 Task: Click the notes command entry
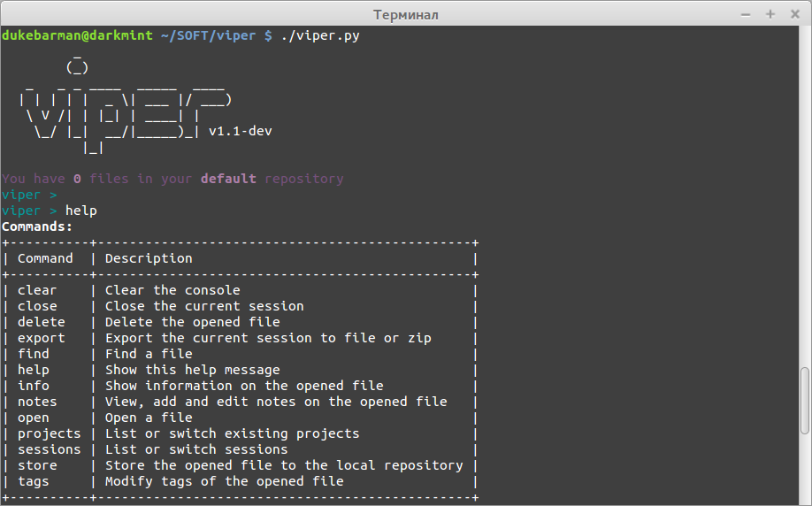point(37,402)
